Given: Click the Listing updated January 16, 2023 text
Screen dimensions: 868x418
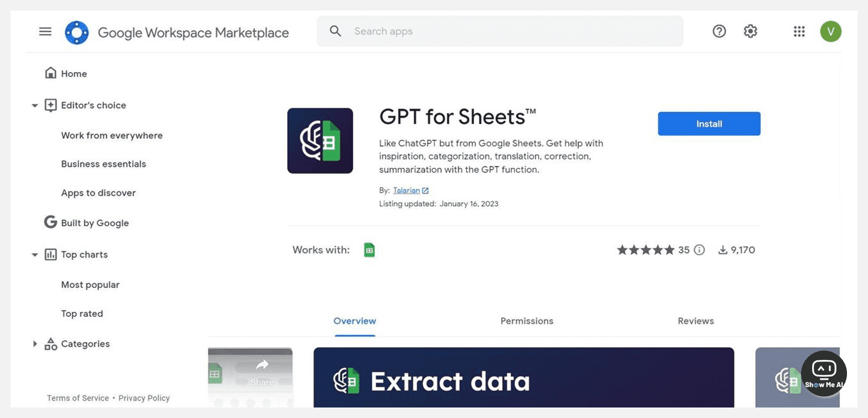Looking at the screenshot, I should tap(439, 204).
